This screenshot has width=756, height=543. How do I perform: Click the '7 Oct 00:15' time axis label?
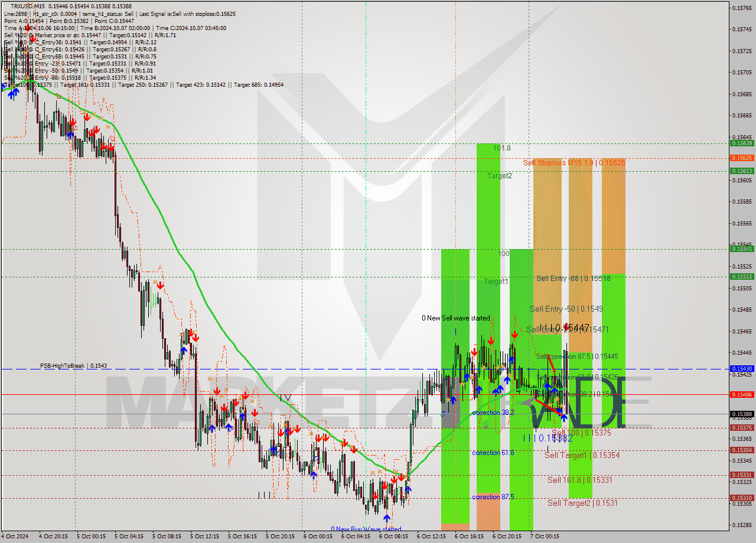click(545, 537)
